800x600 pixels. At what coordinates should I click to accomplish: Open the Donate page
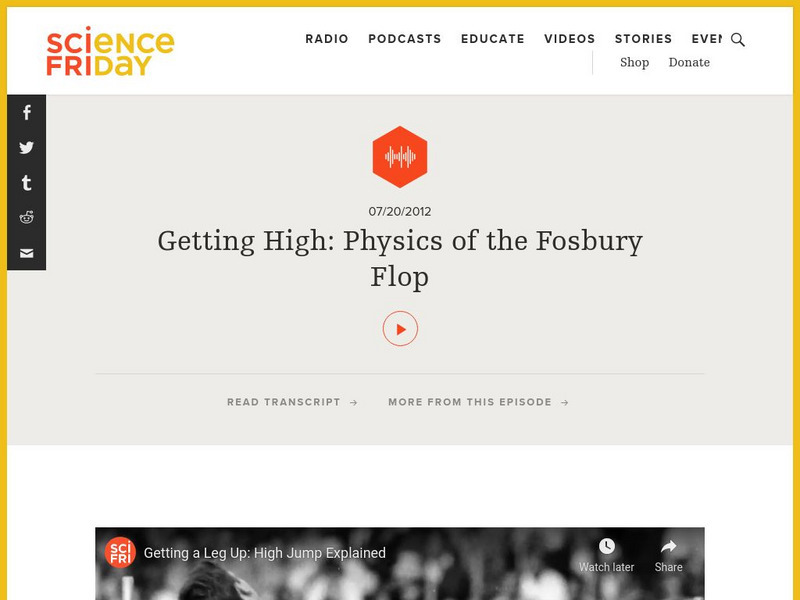point(688,62)
